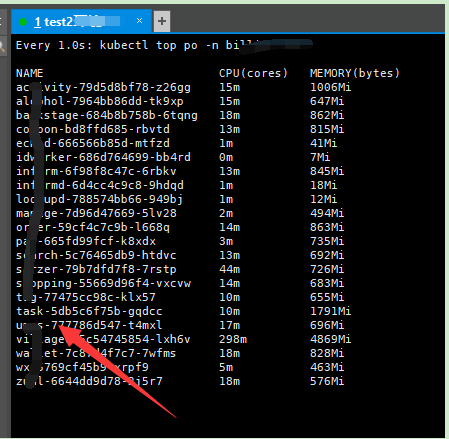
Task: Select pod name ending in 55669d96f4-vxcvw
Action: (103, 283)
